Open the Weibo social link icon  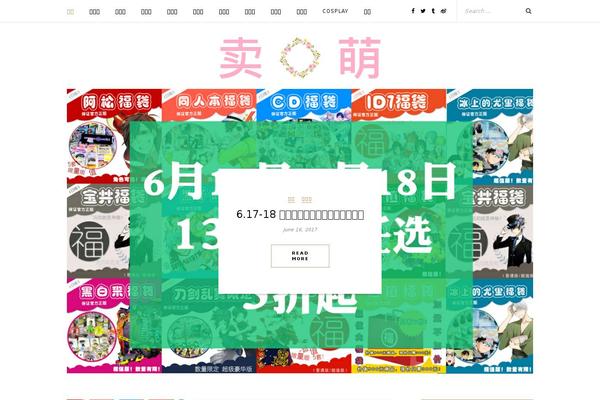pyautogui.click(x=443, y=11)
